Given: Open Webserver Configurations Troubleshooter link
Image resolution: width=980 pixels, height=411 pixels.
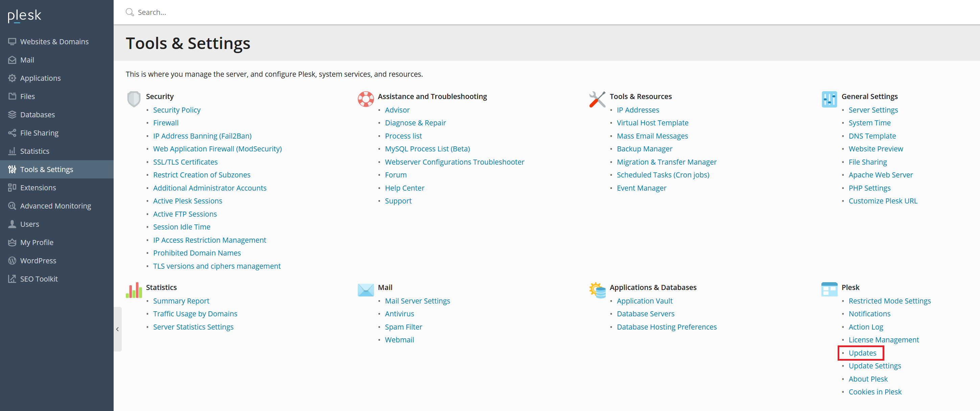Looking at the screenshot, I should coord(454,162).
